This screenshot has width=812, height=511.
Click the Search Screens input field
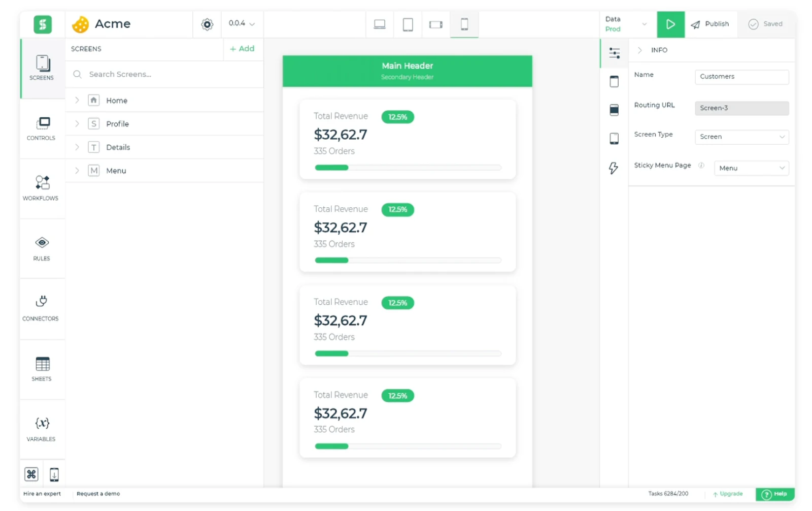165,74
